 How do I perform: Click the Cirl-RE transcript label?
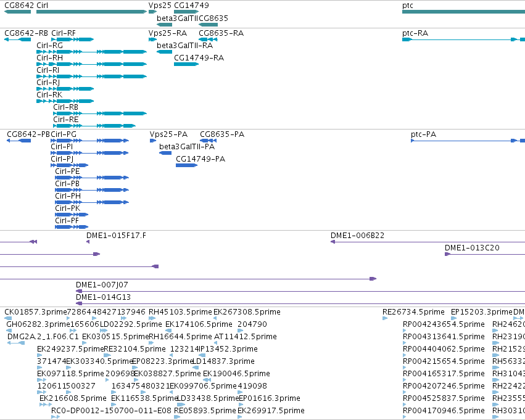tap(65, 120)
